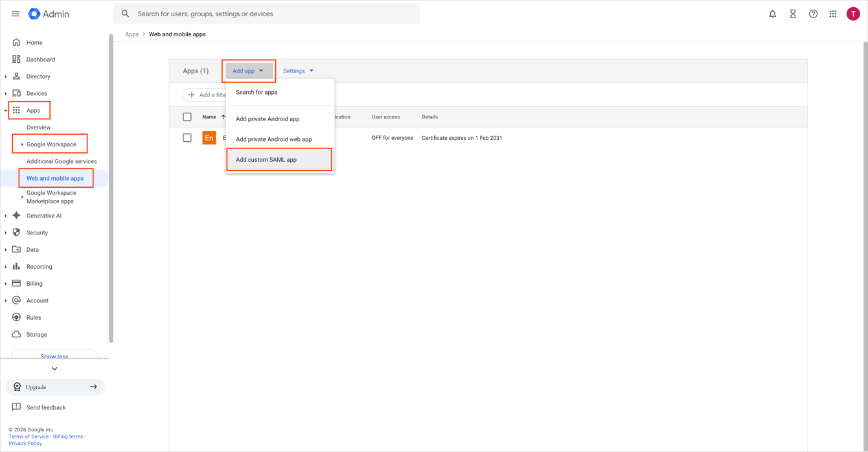Click the orange En app icon
Image resolution: width=868 pixels, height=452 pixels.
[x=209, y=138]
